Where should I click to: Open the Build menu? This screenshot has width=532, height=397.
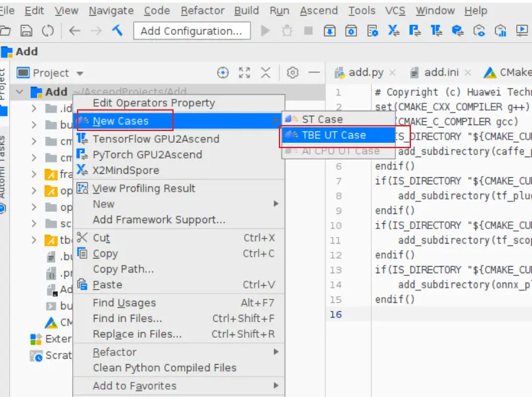247,11
